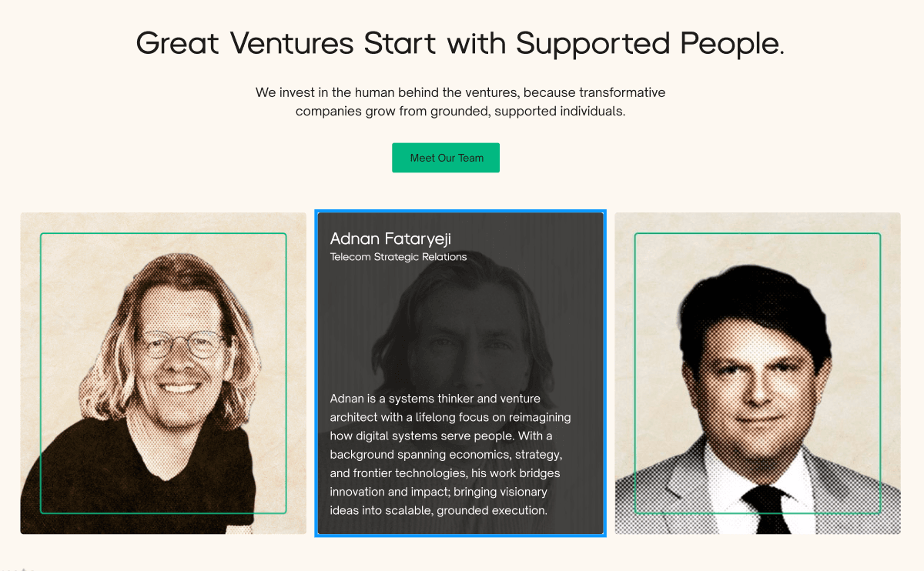Screen dimensions: 924x571
Task: Click the Great Ventures Start heading
Action: [460, 43]
